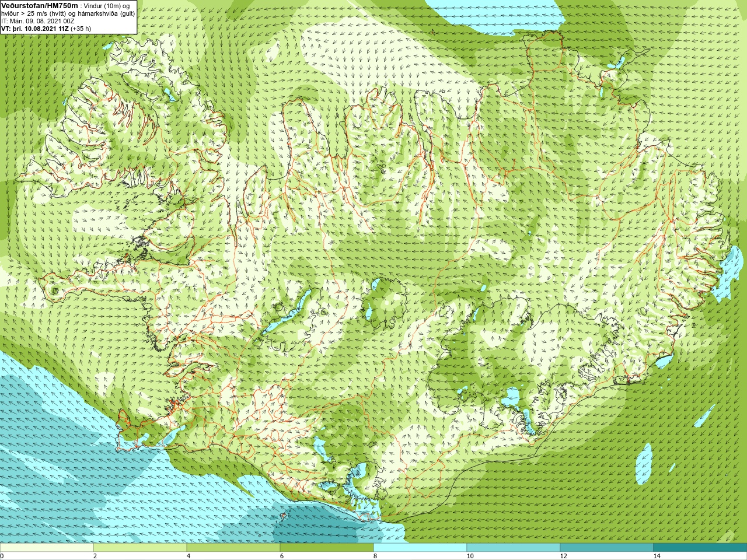The image size is (747, 560).
Task: Select the turquoise 10–12 legend swatch
Action: click(514, 548)
